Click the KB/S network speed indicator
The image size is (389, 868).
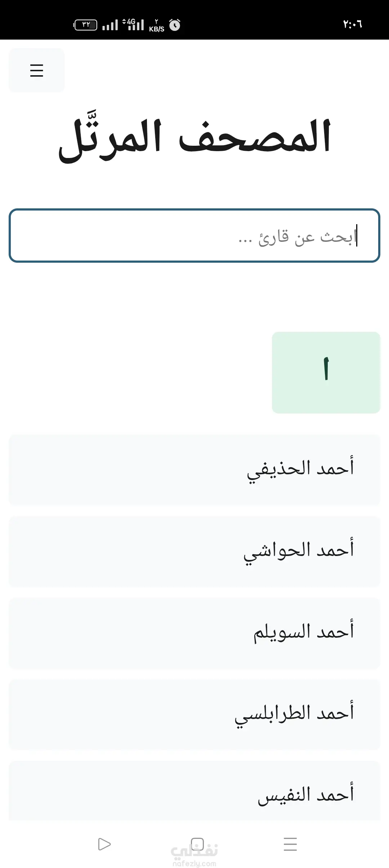(156, 26)
